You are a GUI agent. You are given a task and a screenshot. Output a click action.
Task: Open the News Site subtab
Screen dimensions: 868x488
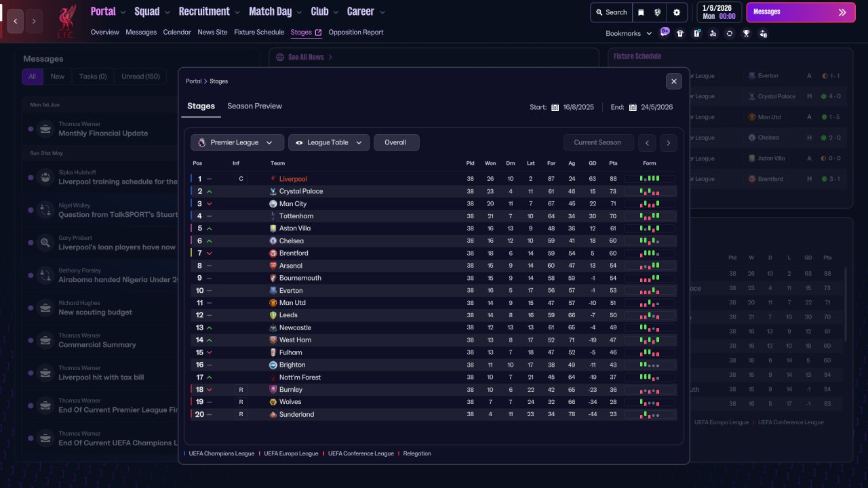(x=212, y=33)
